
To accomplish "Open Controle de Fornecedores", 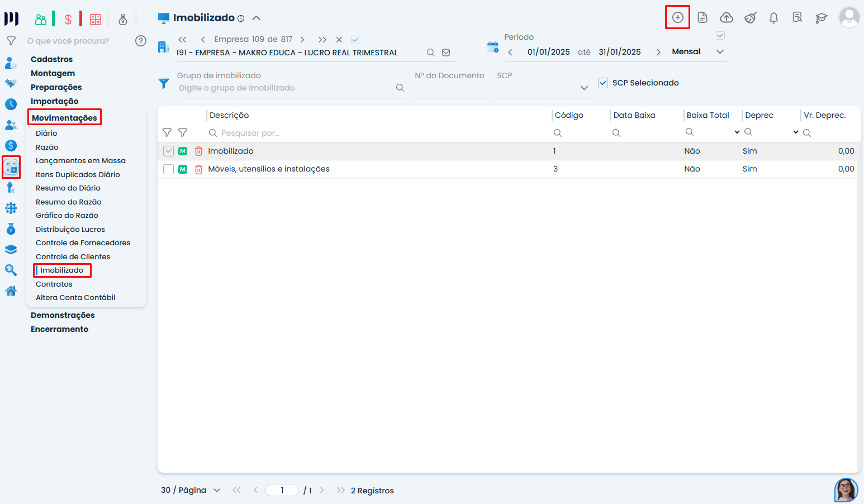I will pos(83,243).
